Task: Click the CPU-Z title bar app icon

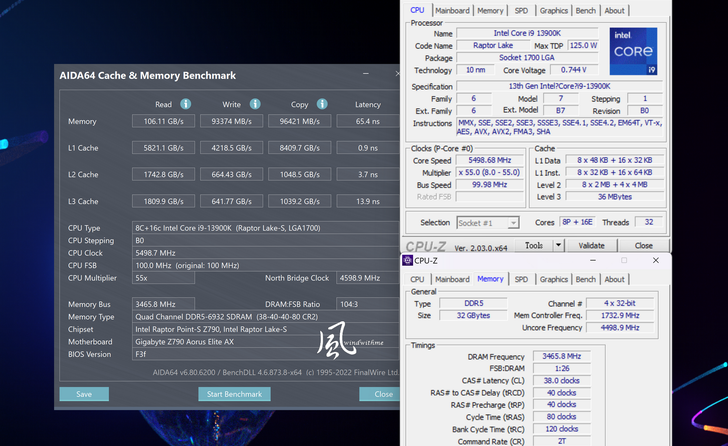Action: tap(407, 260)
